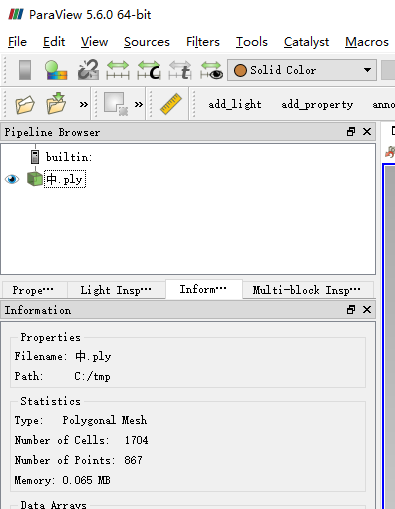Click the Open File folder icon
395x509 pixels.
25,104
